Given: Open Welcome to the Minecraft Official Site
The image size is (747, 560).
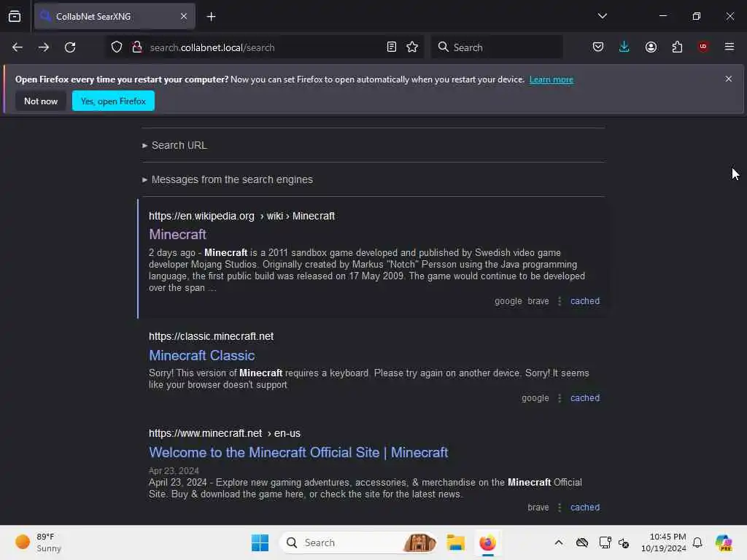Looking at the screenshot, I should pyautogui.click(x=298, y=452).
